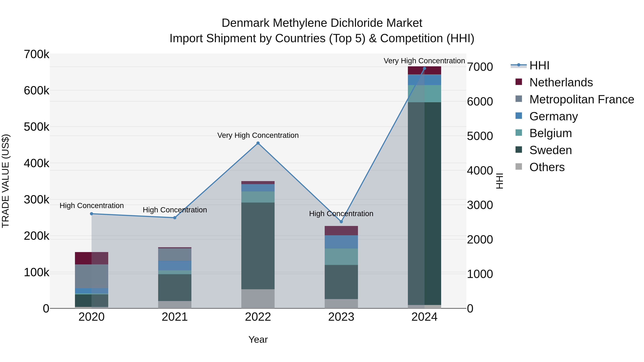
Task: Click the 'Year' axis title
Action: (258, 340)
